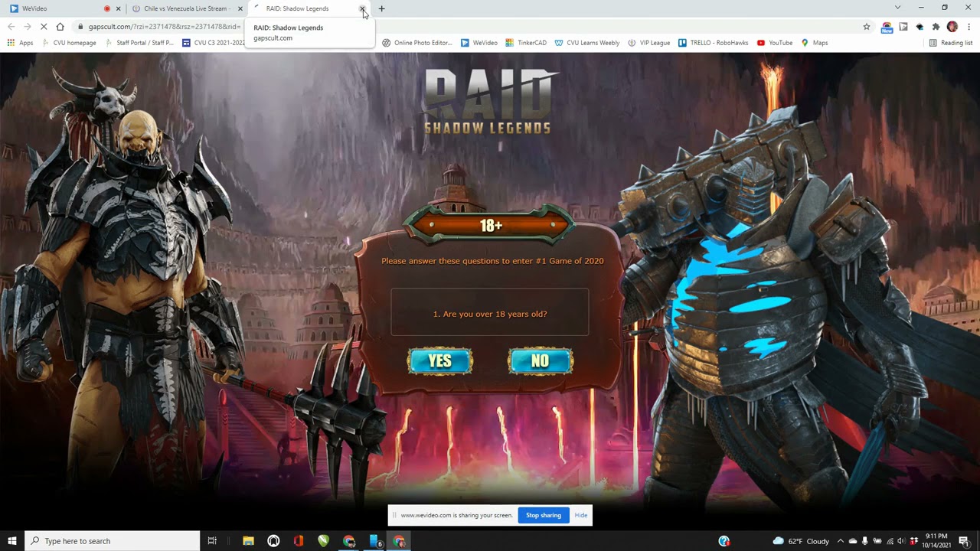The image size is (980, 551).
Task: Open the OneDrive cloud tray icon
Action: pyautogui.click(x=853, y=541)
